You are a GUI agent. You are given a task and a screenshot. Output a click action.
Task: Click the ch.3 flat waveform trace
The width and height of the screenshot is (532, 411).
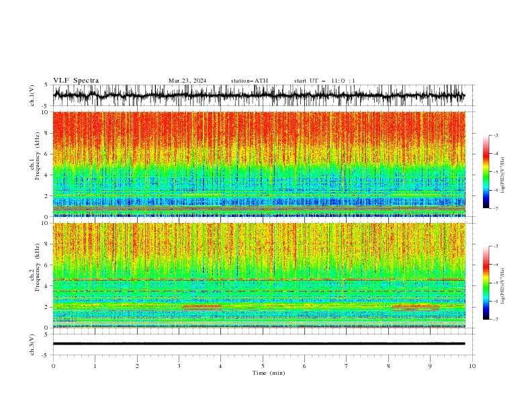[x=259, y=344]
